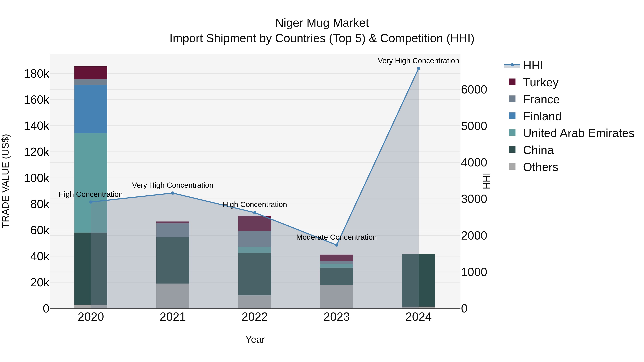Image resolution: width=644 pixels, height=362 pixels.
Task: Toggle the Finland series legend label
Action: [542, 116]
